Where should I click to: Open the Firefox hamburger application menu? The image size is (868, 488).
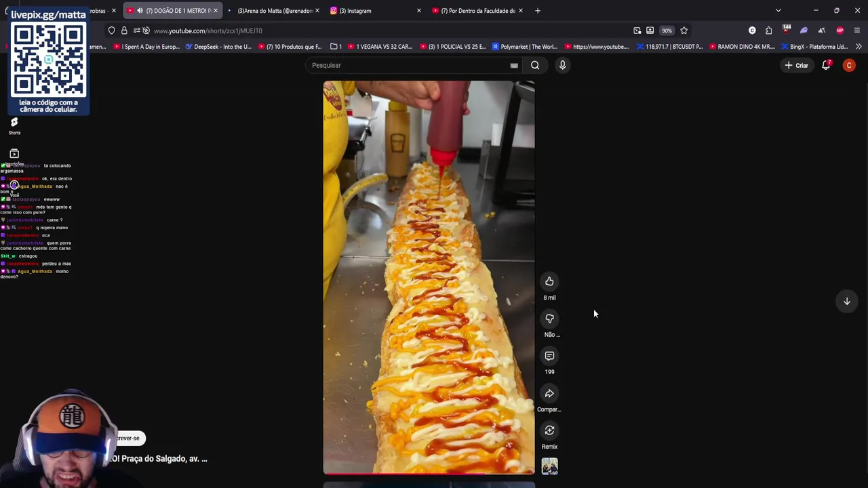857,30
